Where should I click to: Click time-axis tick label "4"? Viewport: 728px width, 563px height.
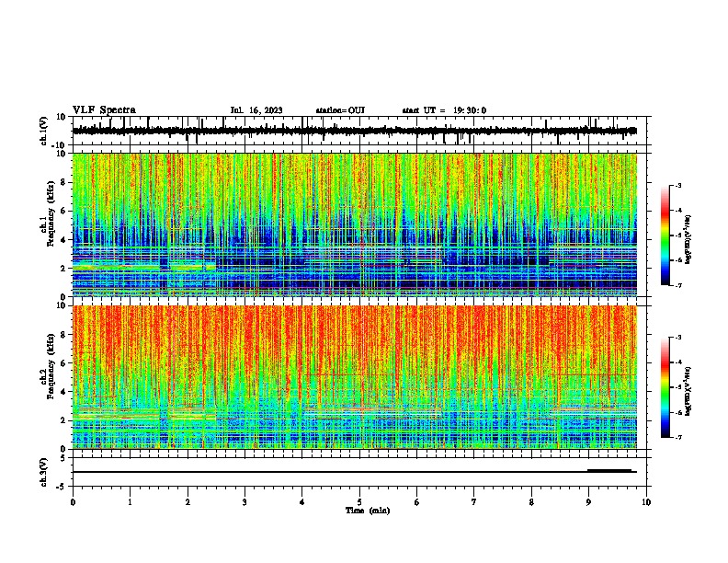[302, 502]
